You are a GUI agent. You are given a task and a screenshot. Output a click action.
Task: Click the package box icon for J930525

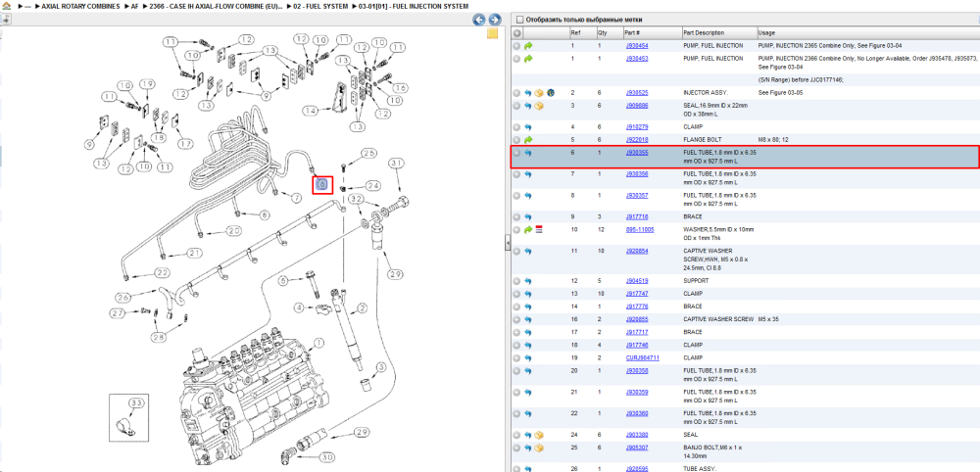click(539, 92)
